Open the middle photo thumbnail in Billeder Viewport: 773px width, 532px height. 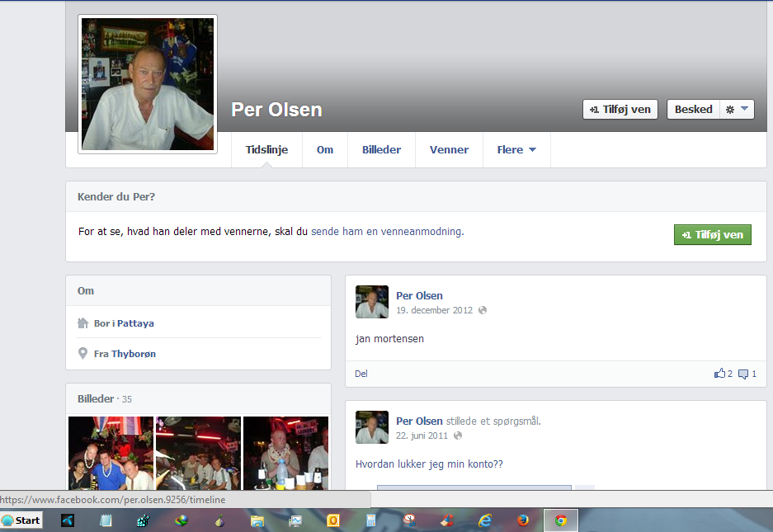pos(198,453)
